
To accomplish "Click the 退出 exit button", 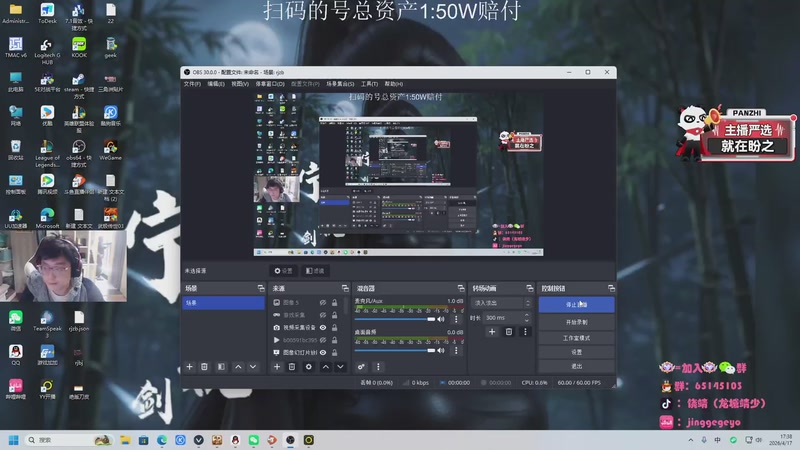I will (577, 366).
